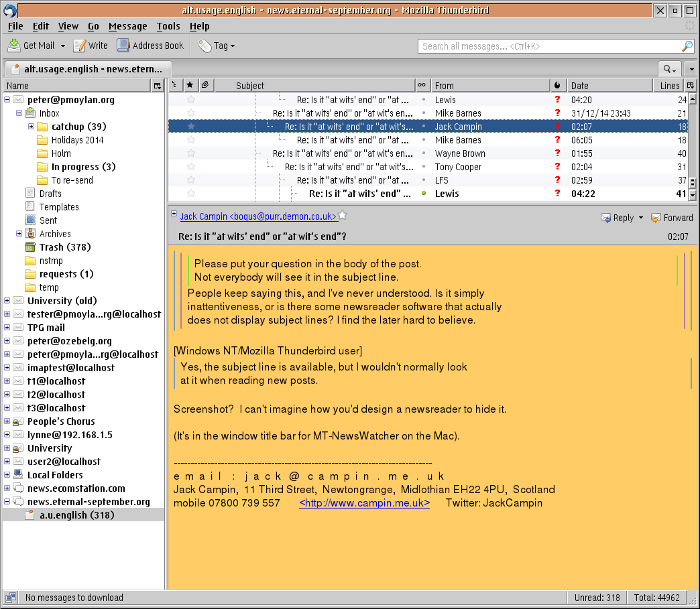Toggle read status of bold Lewis message
Image resolution: width=700 pixels, height=609 pixels.
click(x=423, y=194)
